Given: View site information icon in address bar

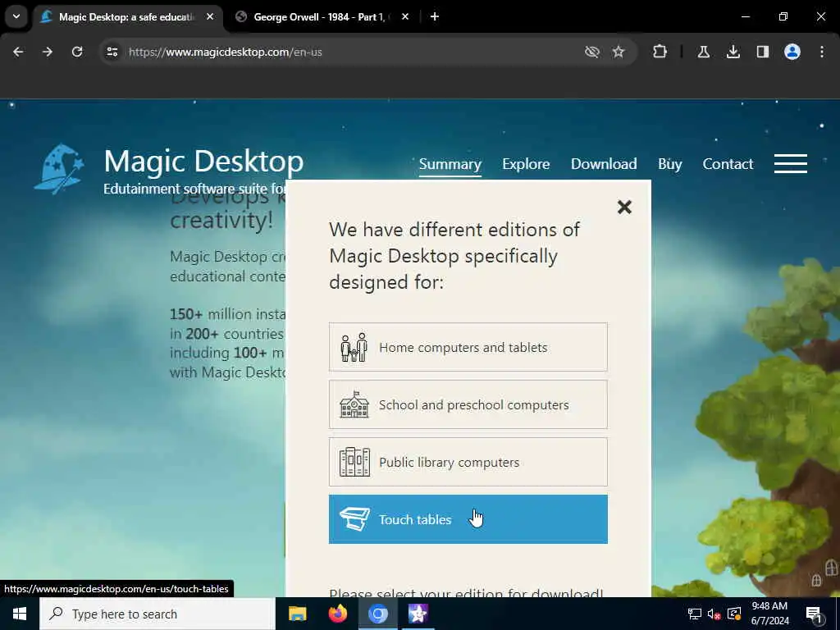Looking at the screenshot, I should click(112, 52).
